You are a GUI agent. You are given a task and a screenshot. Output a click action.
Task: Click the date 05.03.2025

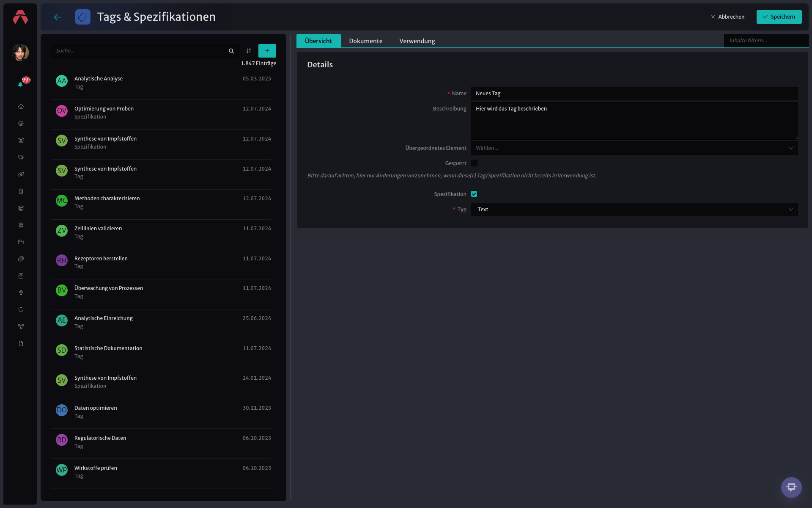click(x=257, y=79)
